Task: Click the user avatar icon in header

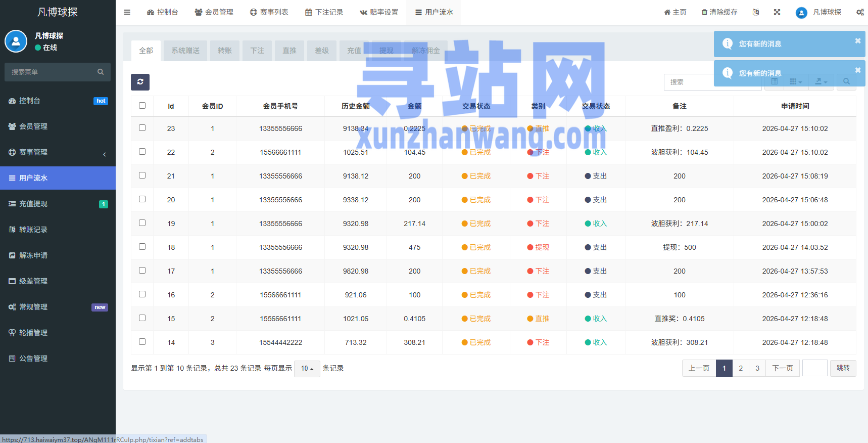Action: [x=801, y=13]
